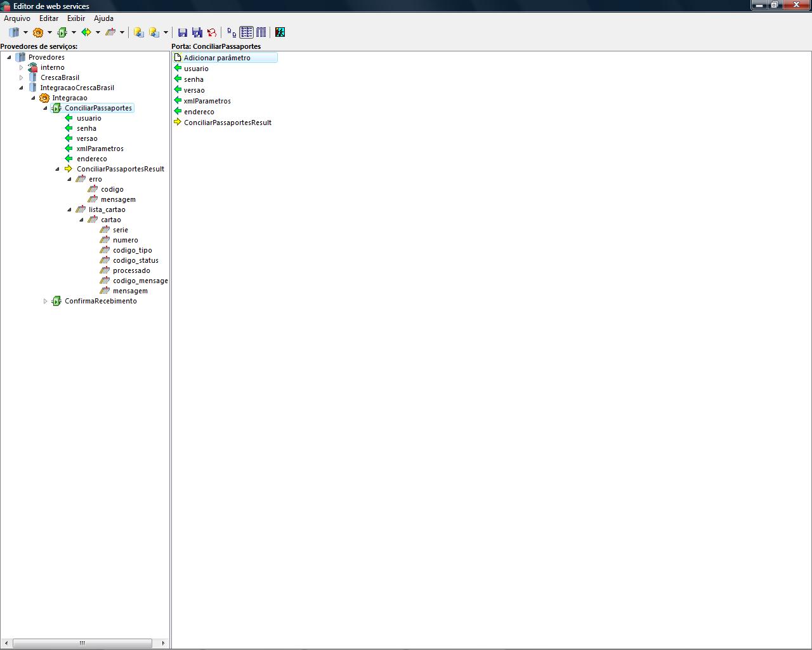The image size is (812, 650).
Task: Click the Provedores root servers icon
Action: 20,57
